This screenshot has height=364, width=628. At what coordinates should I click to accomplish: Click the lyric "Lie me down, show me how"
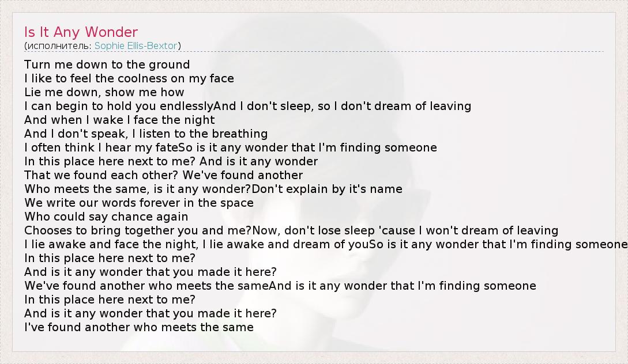click(104, 92)
